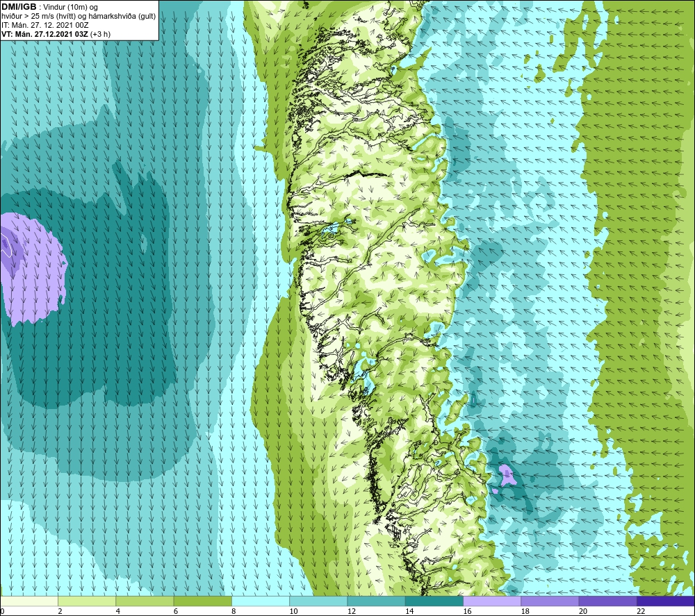Click the purple 18–20 m/s legend swatch
This screenshot has height=616, width=695.
[550, 601]
